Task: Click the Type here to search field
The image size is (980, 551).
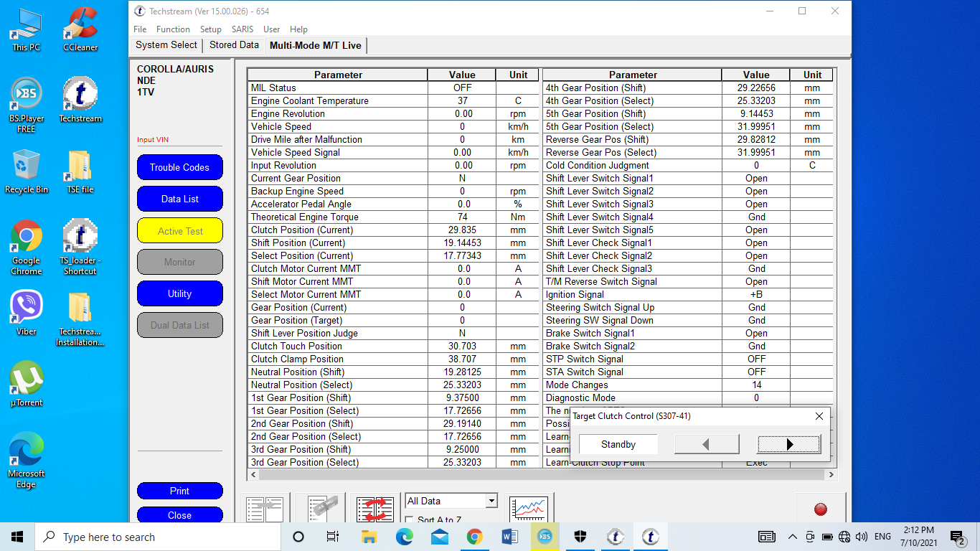Action: [x=158, y=536]
